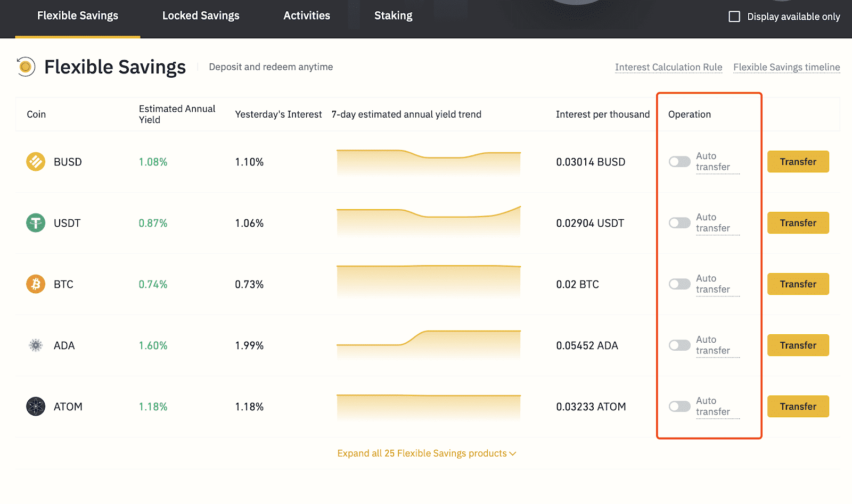Click the ADA 1.60% estimated annual yield
Viewport: 852px width, 504px height.
click(153, 345)
